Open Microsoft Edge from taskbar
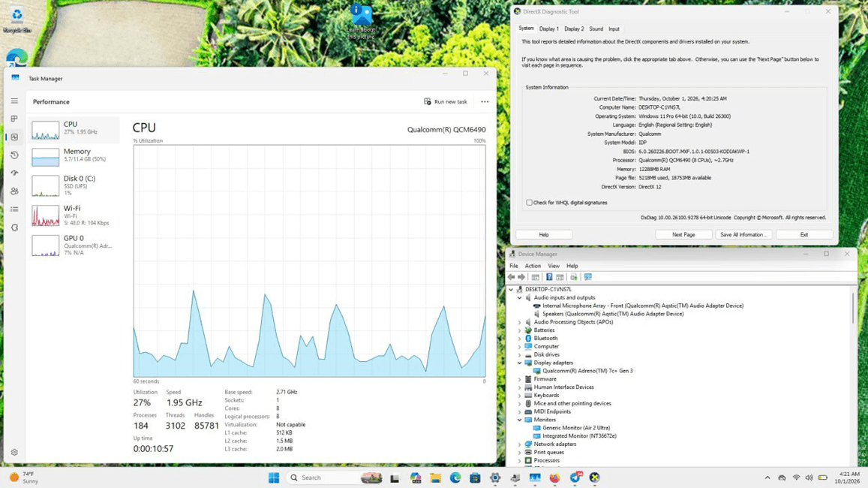 coord(455,477)
